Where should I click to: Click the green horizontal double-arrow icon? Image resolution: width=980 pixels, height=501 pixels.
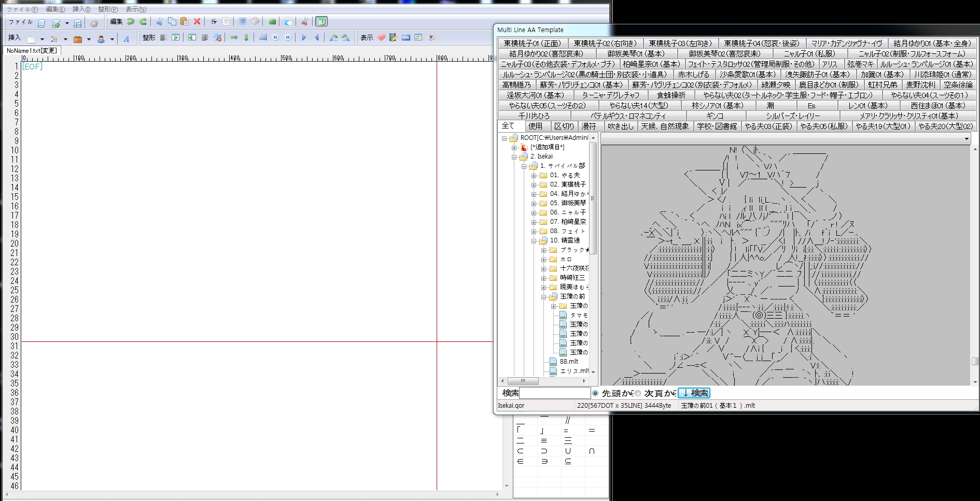(x=234, y=37)
